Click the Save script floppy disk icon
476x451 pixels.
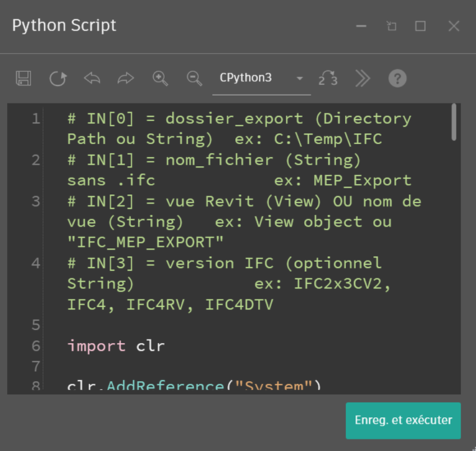tap(24, 78)
